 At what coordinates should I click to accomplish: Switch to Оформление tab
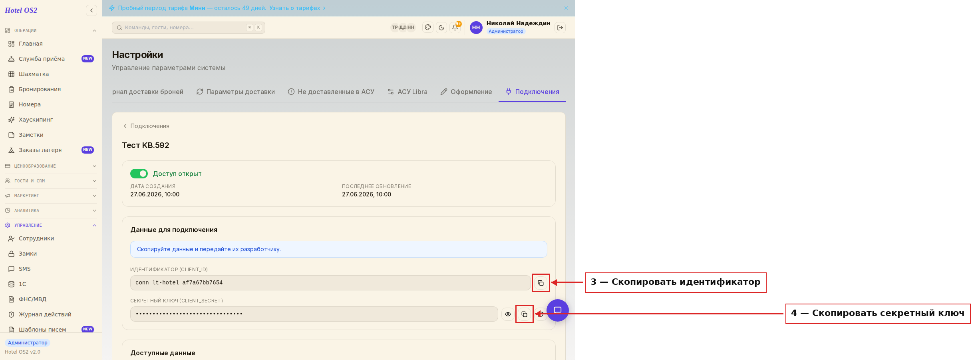pos(466,92)
